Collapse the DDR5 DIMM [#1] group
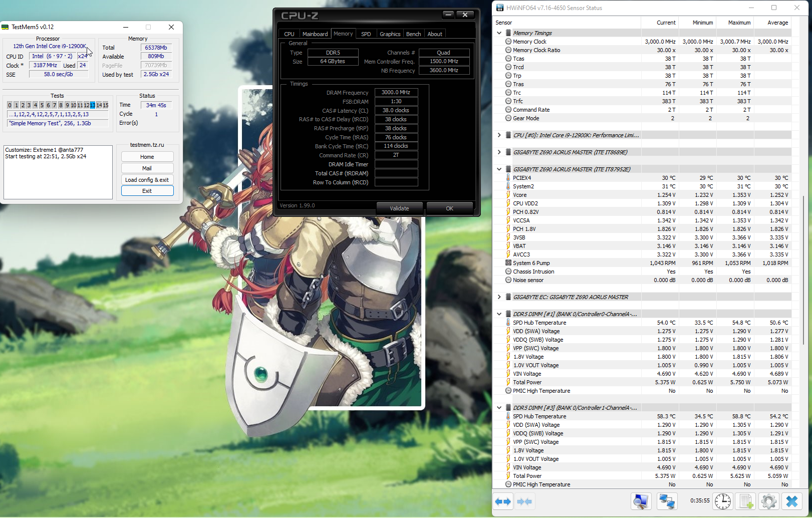Image resolution: width=812 pixels, height=518 pixels. pos(499,314)
